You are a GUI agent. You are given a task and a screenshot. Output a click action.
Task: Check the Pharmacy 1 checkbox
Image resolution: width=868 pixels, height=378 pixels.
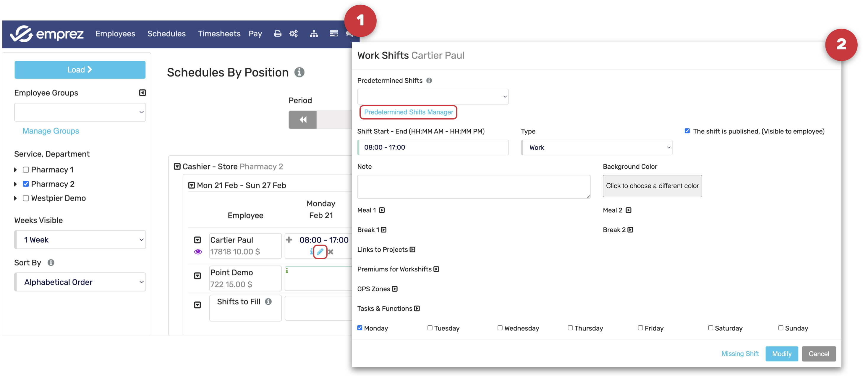point(26,169)
